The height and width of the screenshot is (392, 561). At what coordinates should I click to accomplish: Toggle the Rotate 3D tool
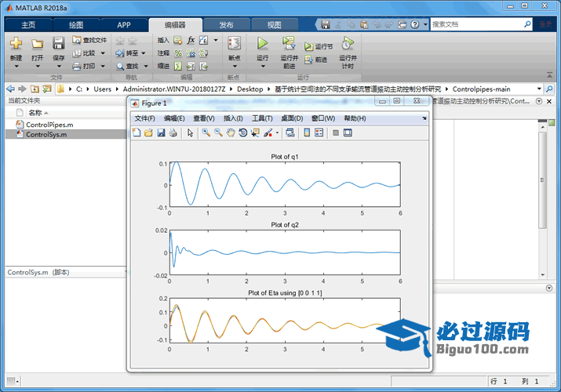tap(243, 133)
